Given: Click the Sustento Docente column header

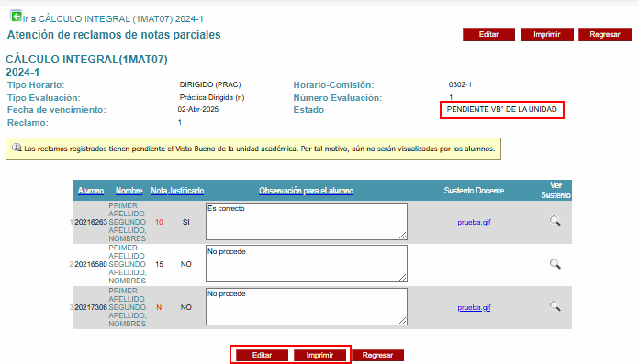Looking at the screenshot, I should (x=474, y=191).
